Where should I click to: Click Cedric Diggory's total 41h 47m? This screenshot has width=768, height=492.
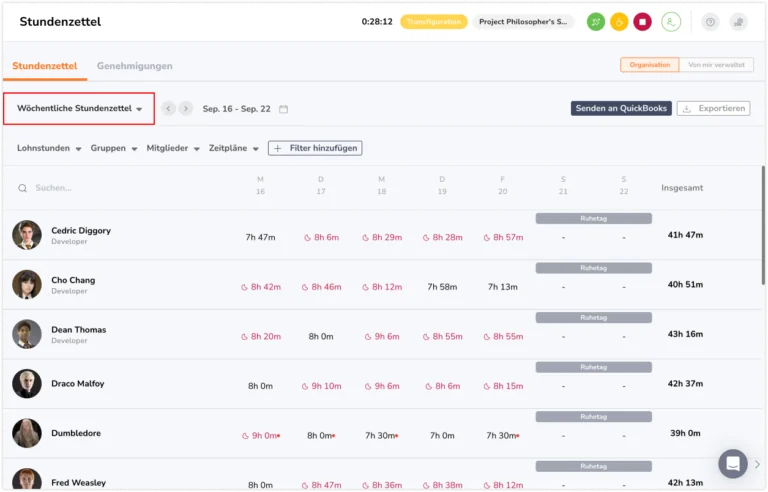[x=685, y=235]
